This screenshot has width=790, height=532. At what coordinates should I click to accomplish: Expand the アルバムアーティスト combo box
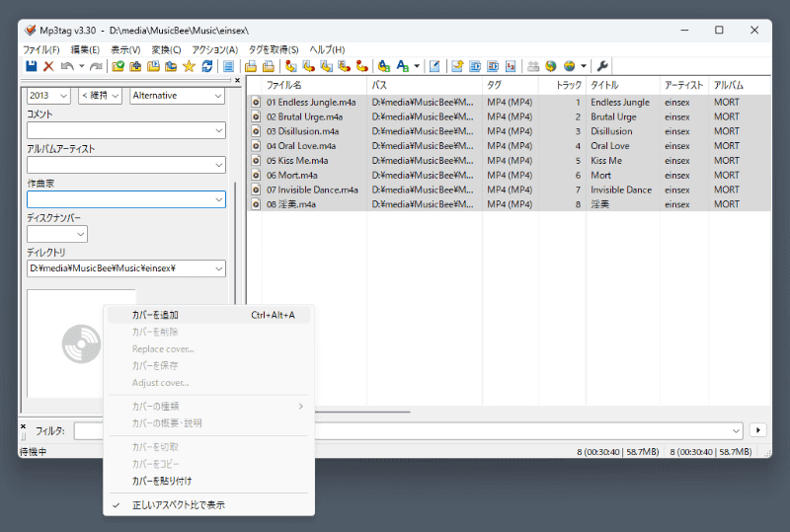218,165
